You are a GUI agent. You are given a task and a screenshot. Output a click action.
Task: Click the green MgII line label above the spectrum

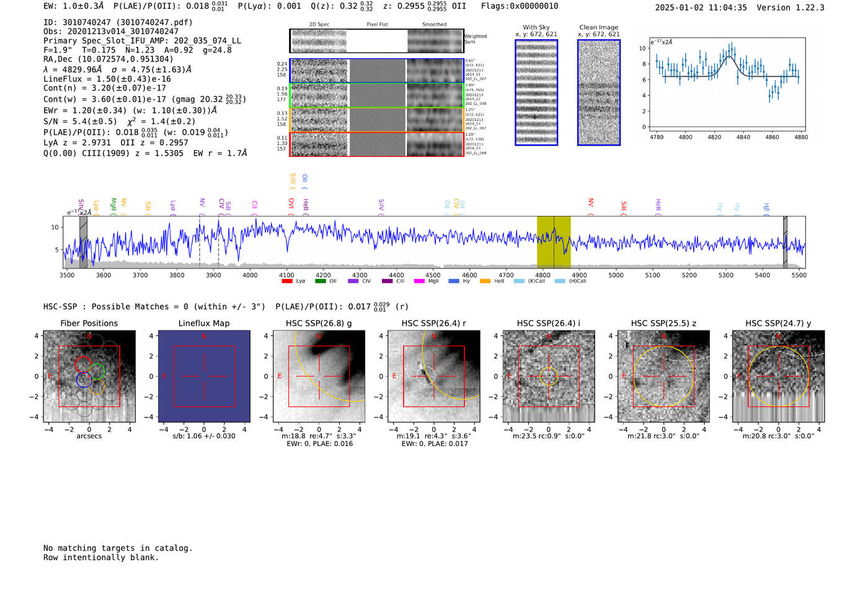click(x=113, y=205)
